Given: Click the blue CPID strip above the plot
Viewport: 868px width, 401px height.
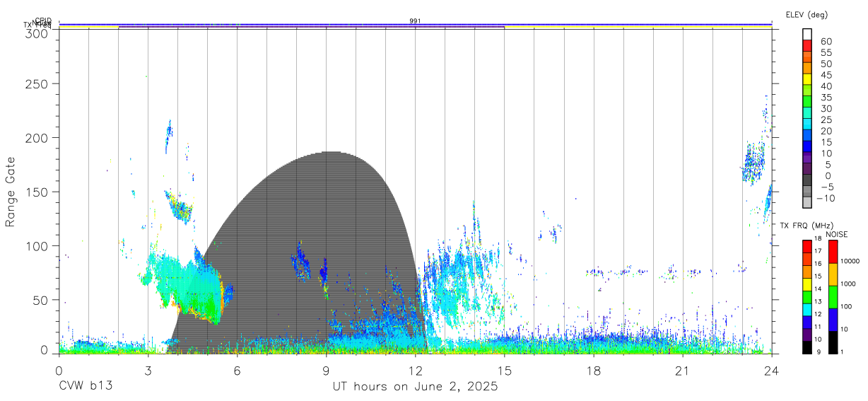Looking at the screenshot, I should click(416, 24).
